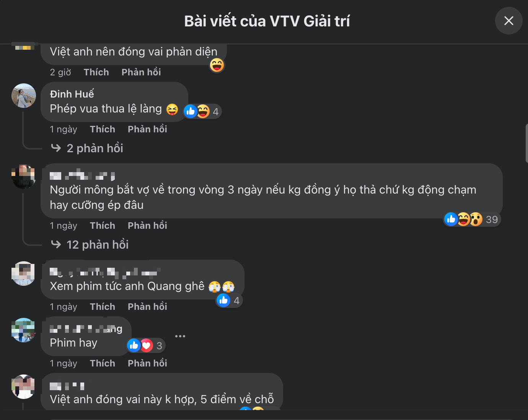Open the three-dots menu beside "Phim hay" comment

(x=180, y=336)
